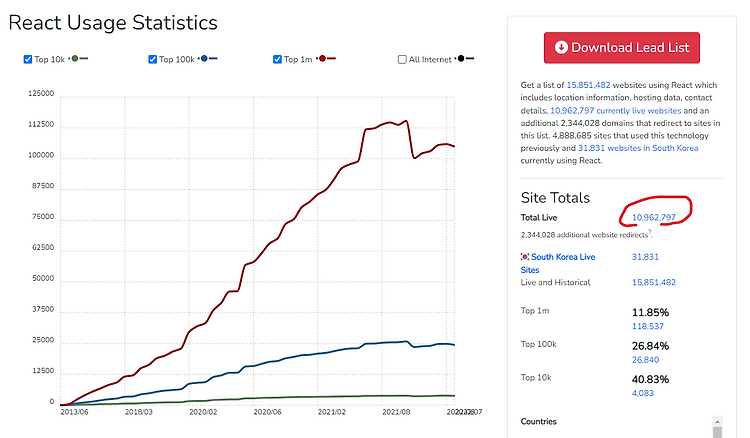Click the Total Live 10,962,797 value
This screenshot has width=750, height=438.
[653, 218]
